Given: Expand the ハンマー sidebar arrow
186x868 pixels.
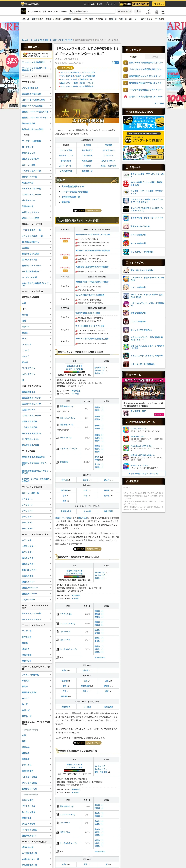Looking at the screenshot, I should [51, 327].
